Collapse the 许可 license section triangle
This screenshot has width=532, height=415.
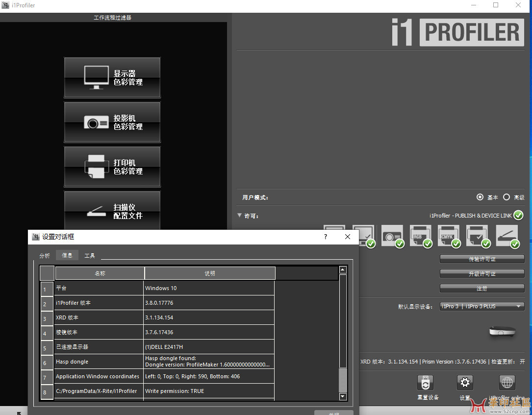tap(240, 215)
